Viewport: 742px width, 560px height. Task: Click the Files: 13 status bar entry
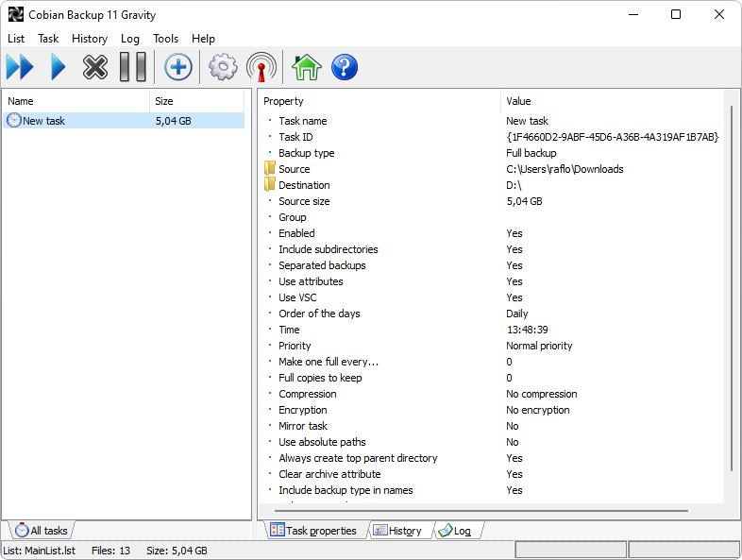110,551
